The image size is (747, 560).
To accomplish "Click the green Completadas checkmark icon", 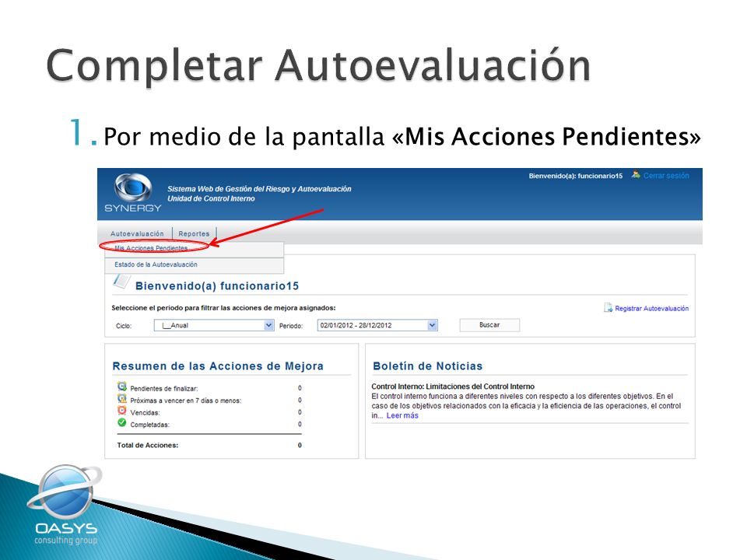I will [x=122, y=422].
